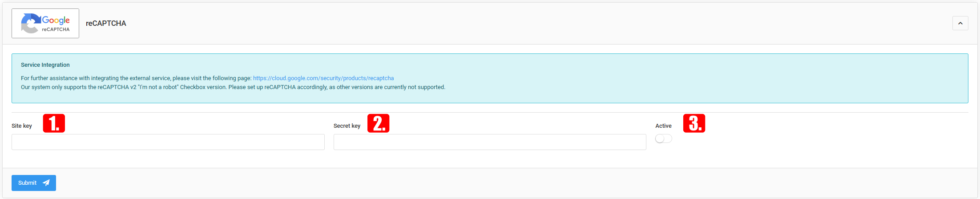
Task: Click the Service Integration heading
Action: click(x=45, y=65)
